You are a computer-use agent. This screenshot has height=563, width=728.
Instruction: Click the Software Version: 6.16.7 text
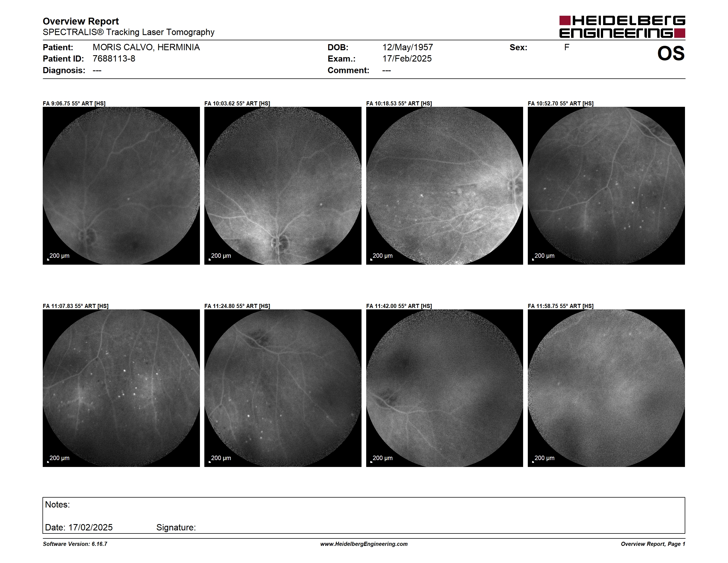[75, 544]
